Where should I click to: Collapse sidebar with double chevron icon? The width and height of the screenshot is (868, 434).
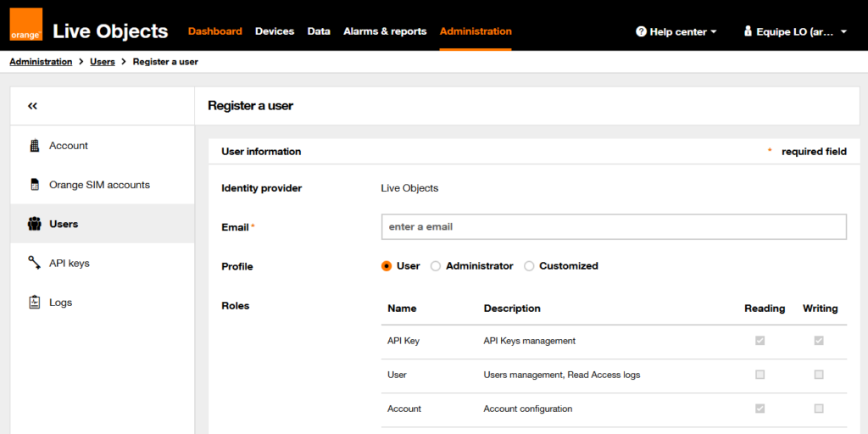32,106
